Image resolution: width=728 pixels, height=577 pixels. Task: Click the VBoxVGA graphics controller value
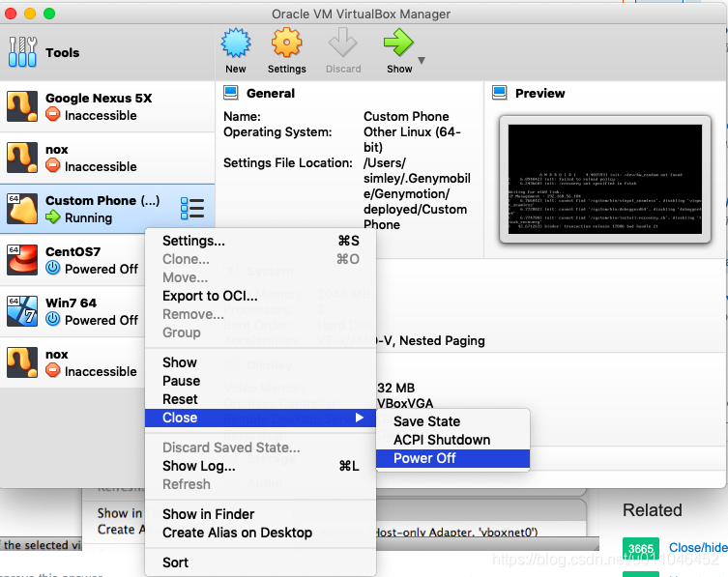coord(405,403)
